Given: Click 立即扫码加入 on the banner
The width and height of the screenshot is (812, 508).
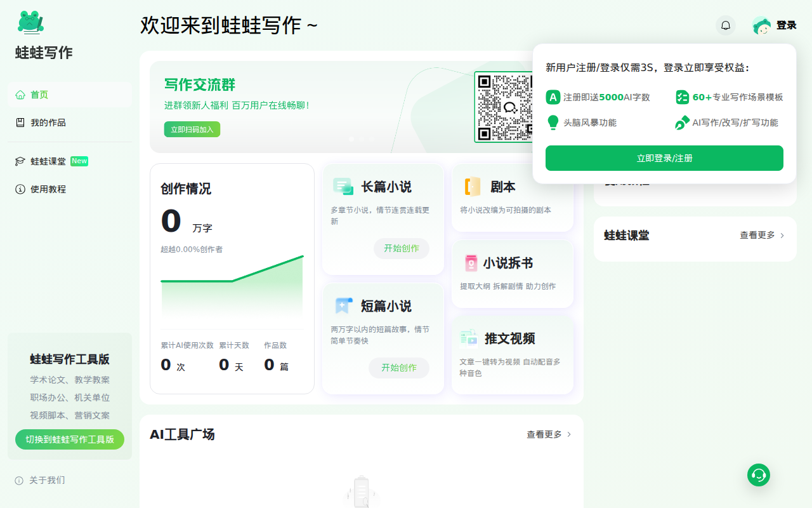Looking at the screenshot, I should [192, 130].
